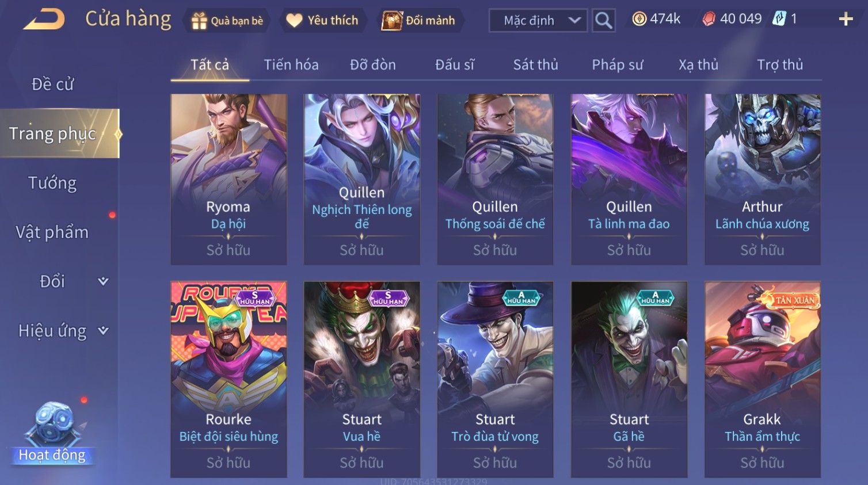
Task: Switch to the Tiến hóa tab
Action: 291,64
